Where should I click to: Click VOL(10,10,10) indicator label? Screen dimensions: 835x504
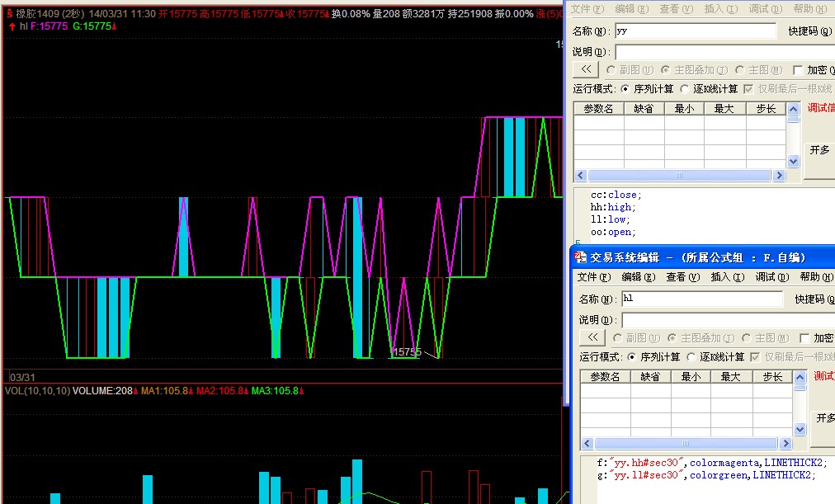(x=37, y=391)
